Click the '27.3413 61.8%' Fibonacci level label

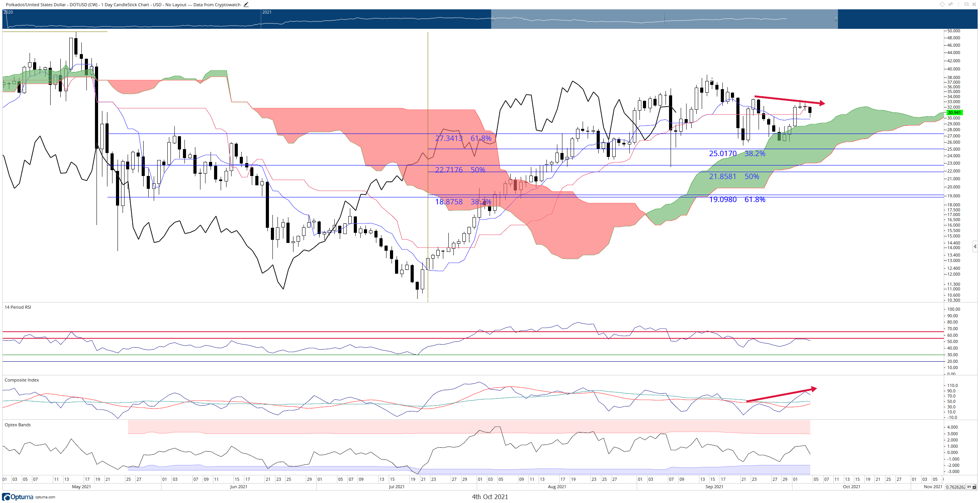463,138
